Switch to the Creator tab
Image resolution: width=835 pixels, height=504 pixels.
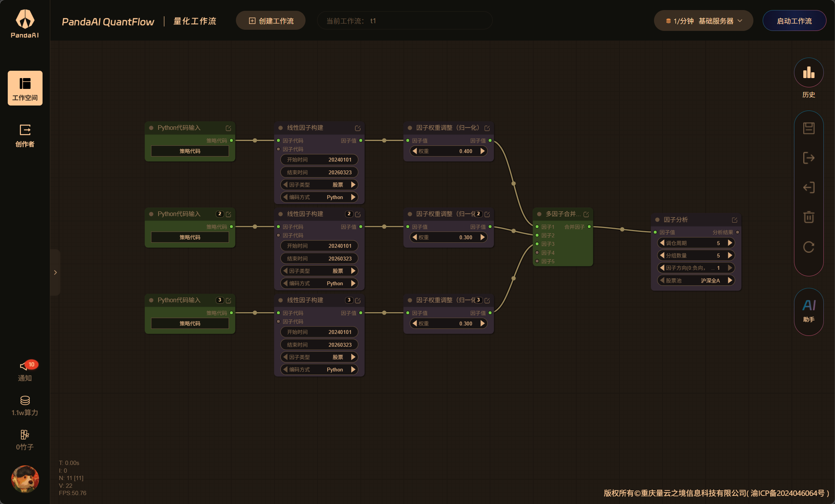pyautogui.click(x=25, y=136)
